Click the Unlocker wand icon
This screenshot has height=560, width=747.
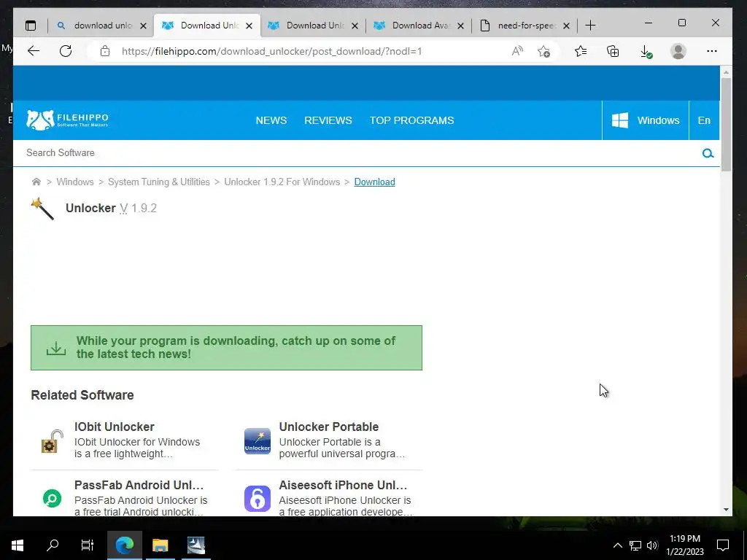pos(42,209)
